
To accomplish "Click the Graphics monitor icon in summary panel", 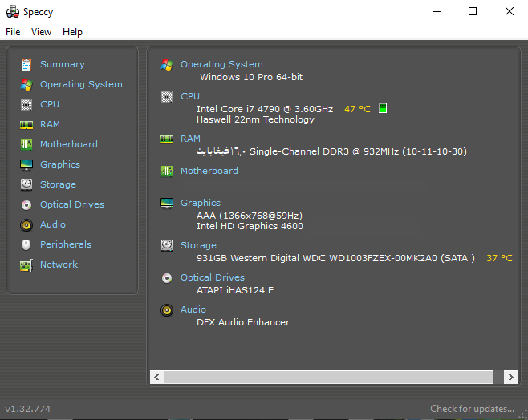I will (x=167, y=203).
